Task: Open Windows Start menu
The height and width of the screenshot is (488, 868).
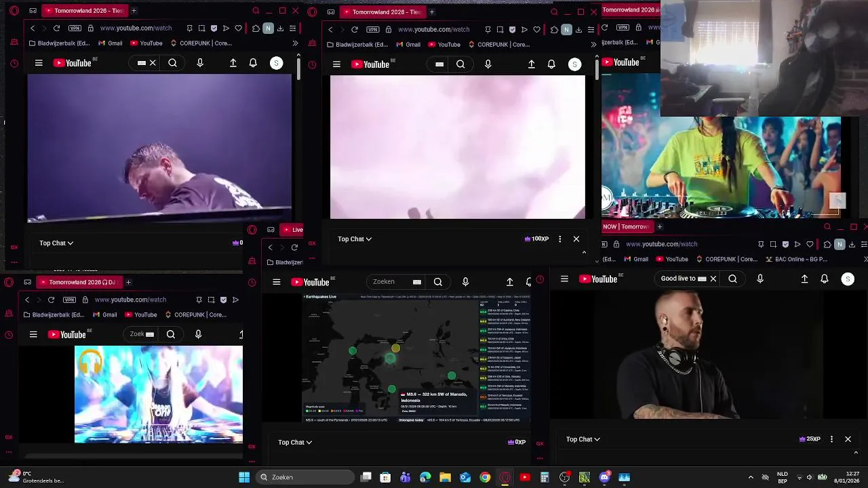Action: pyautogui.click(x=244, y=477)
